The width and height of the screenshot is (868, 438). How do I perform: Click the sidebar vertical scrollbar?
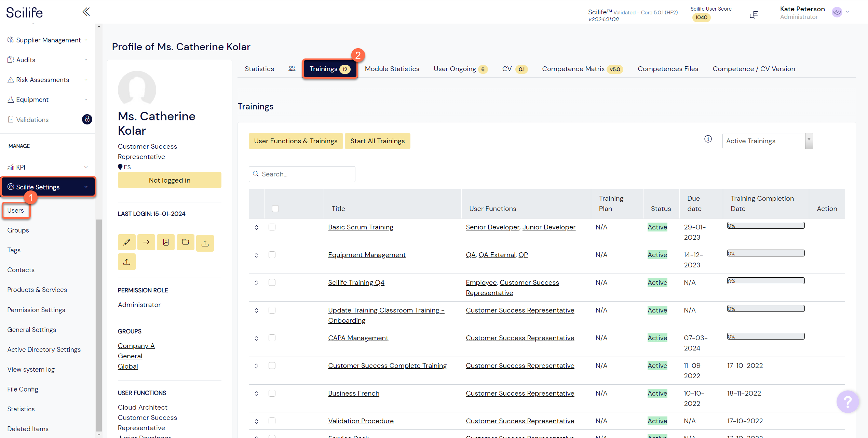pyautogui.click(x=99, y=325)
